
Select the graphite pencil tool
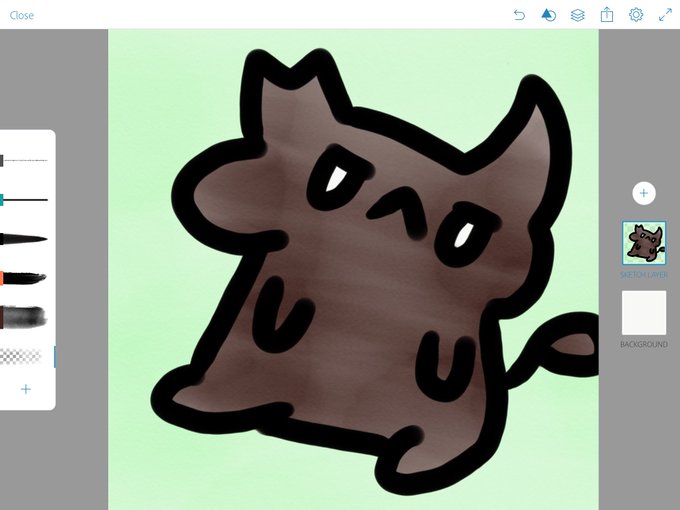coord(24,160)
